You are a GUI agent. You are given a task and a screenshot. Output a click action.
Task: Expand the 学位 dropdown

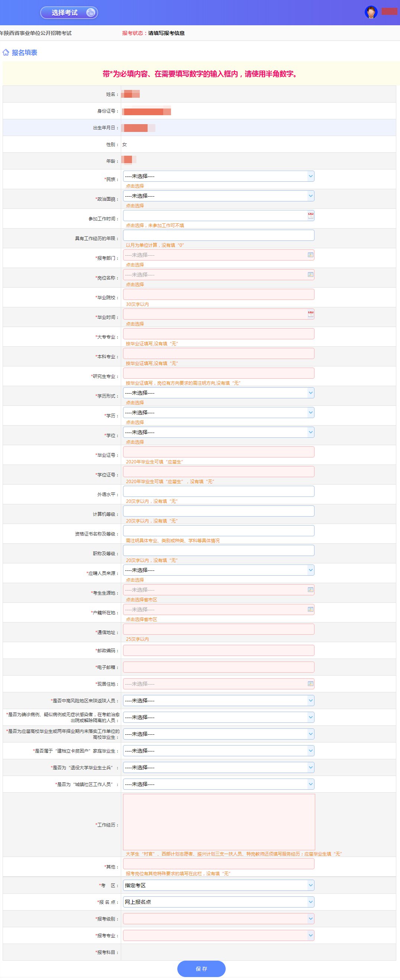coord(219,432)
